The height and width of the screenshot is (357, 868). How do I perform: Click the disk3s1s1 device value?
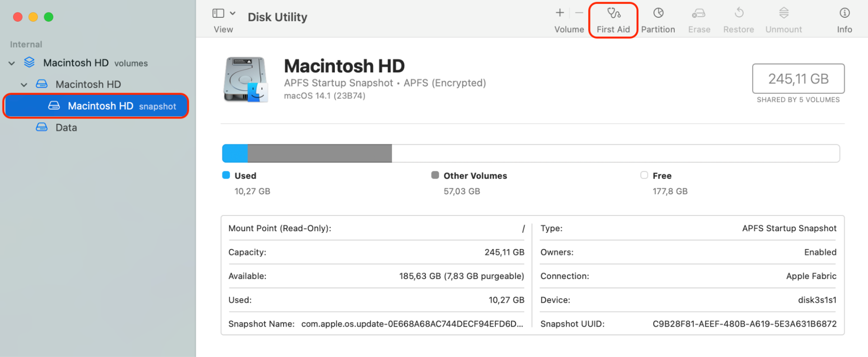click(x=817, y=300)
